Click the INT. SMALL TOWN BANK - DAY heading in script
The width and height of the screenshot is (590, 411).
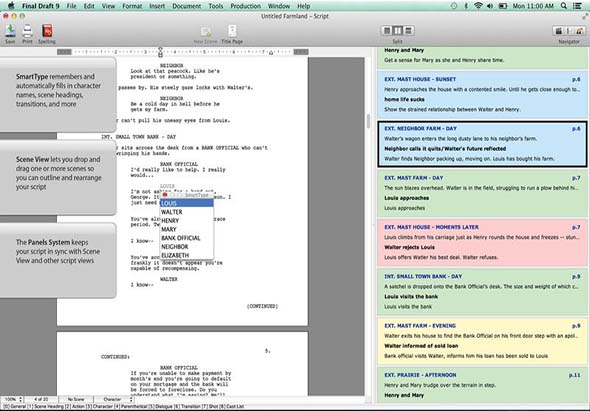(x=138, y=137)
